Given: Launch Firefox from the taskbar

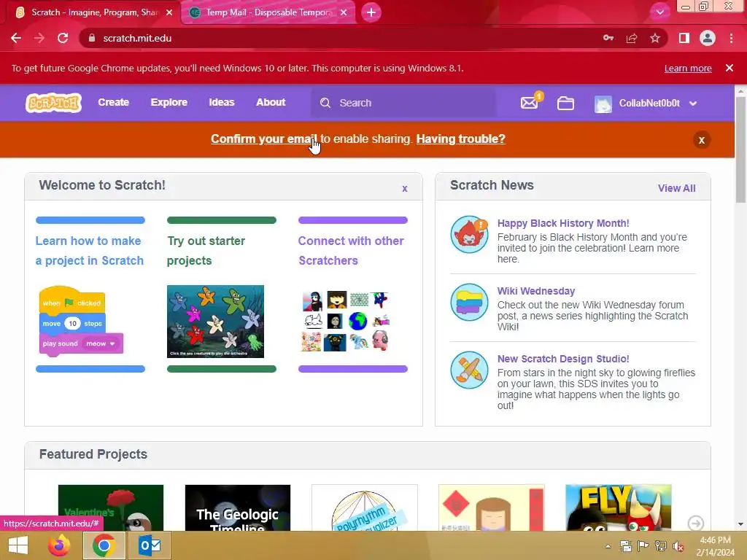Looking at the screenshot, I should point(60,545).
